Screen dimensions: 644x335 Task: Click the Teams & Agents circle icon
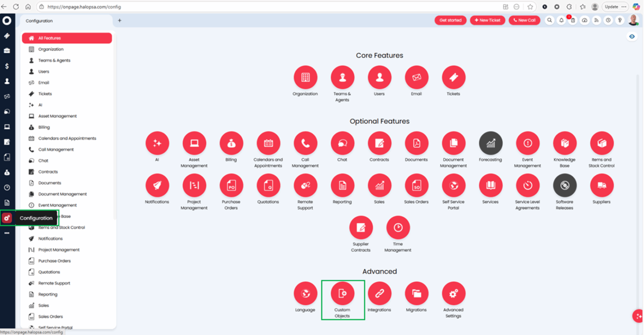pos(342,77)
